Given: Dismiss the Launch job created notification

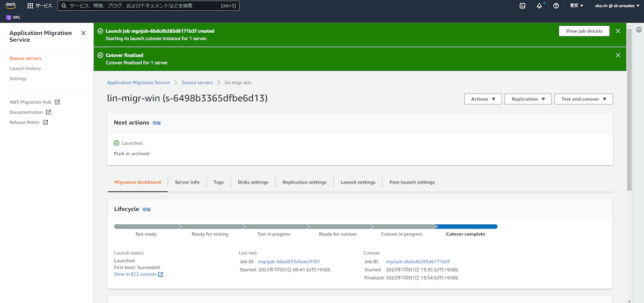Looking at the screenshot, I should click(618, 31).
